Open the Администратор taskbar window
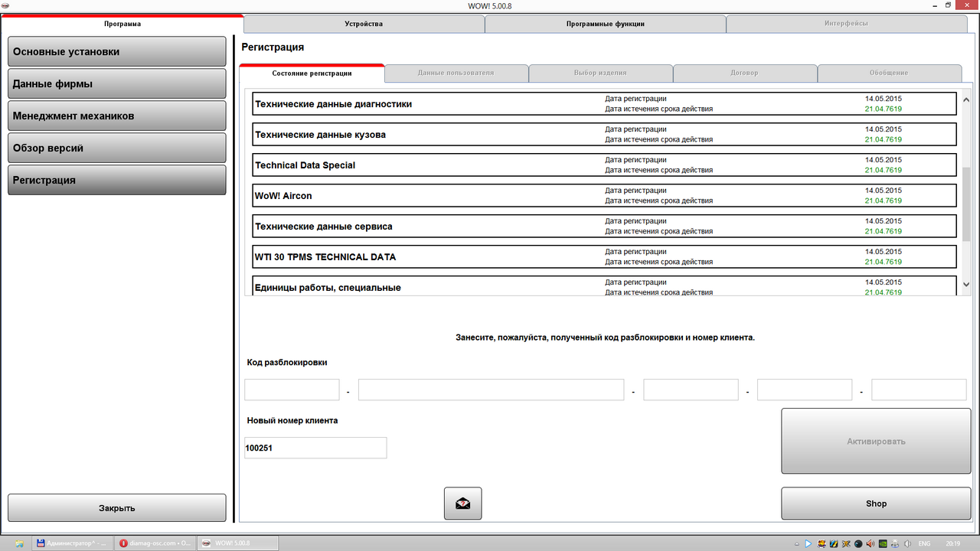The width and height of the screenshot is (980, 551). [73, 543]
